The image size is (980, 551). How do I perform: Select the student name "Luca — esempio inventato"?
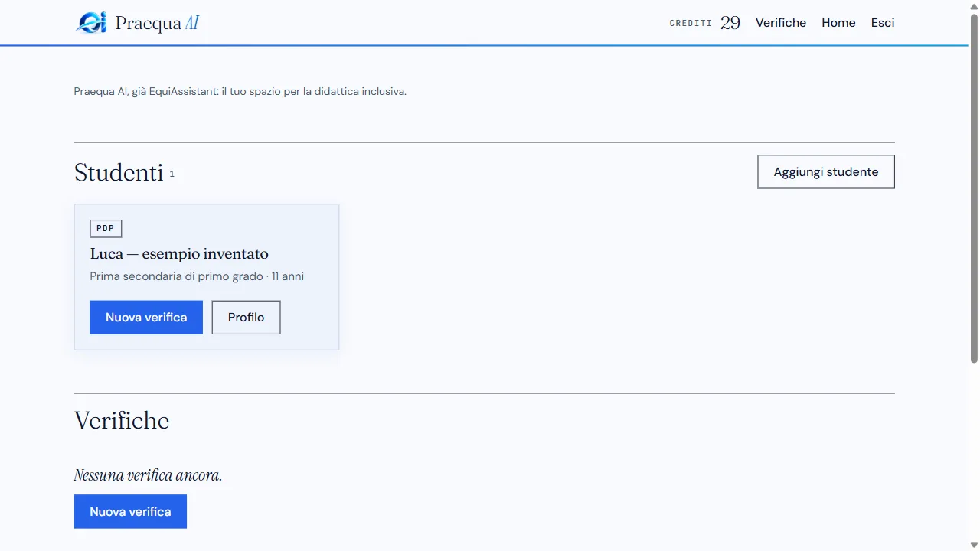179,254
